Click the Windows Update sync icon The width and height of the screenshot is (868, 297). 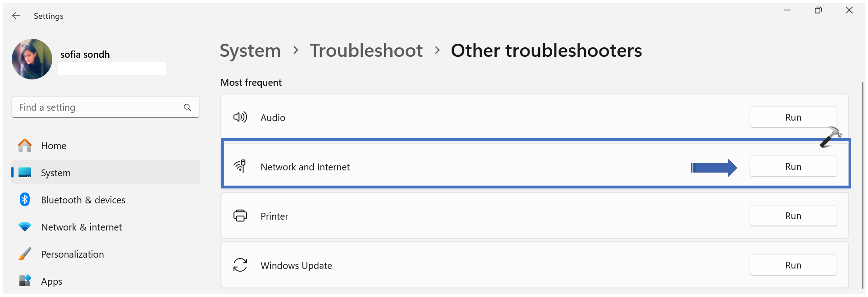tap(240, 265)
